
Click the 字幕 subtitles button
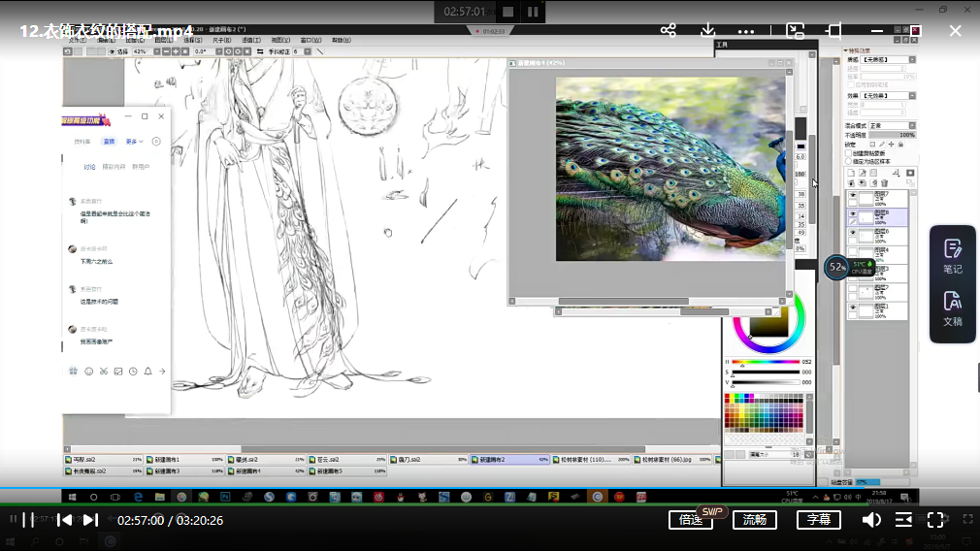pos(819,520)
